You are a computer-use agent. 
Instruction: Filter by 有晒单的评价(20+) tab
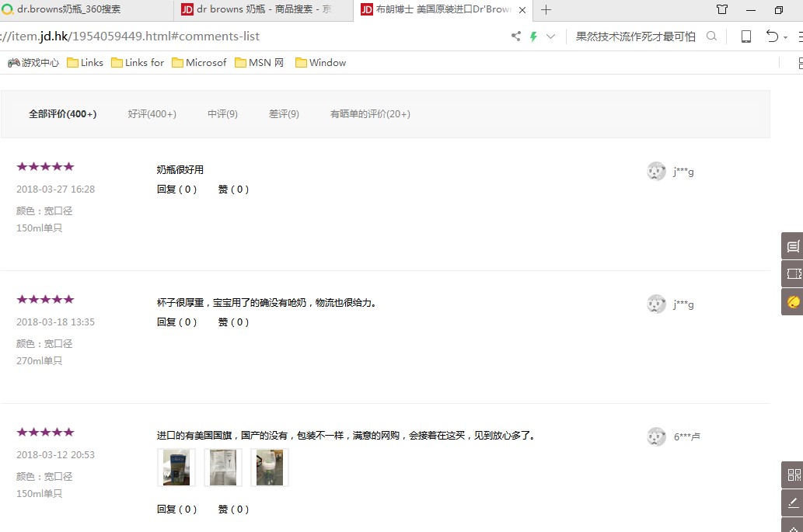click(x=370, y=114)
